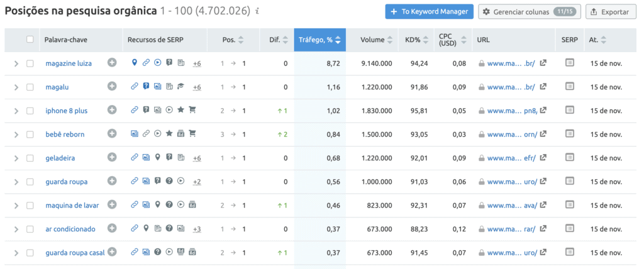This screenshot has height=269, width=644.
Task: Check the magalu row checkbox
Action: pos(30,87)
